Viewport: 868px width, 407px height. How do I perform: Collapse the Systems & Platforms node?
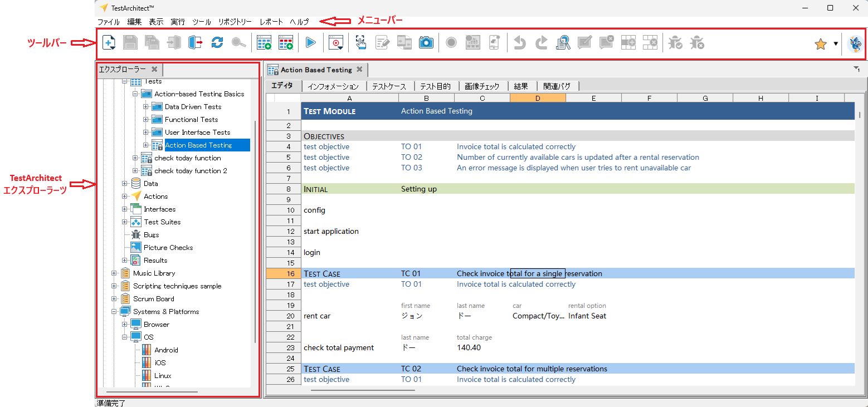coord(114,312)
